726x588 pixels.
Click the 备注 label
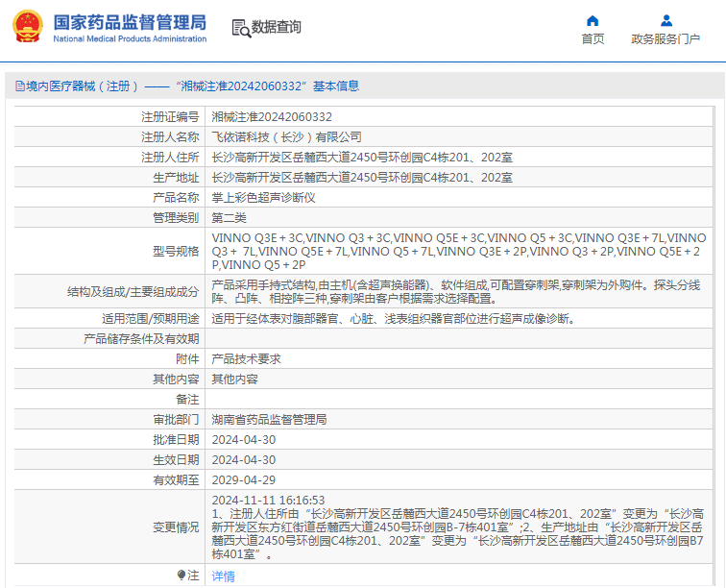click(x=187, y=400)
